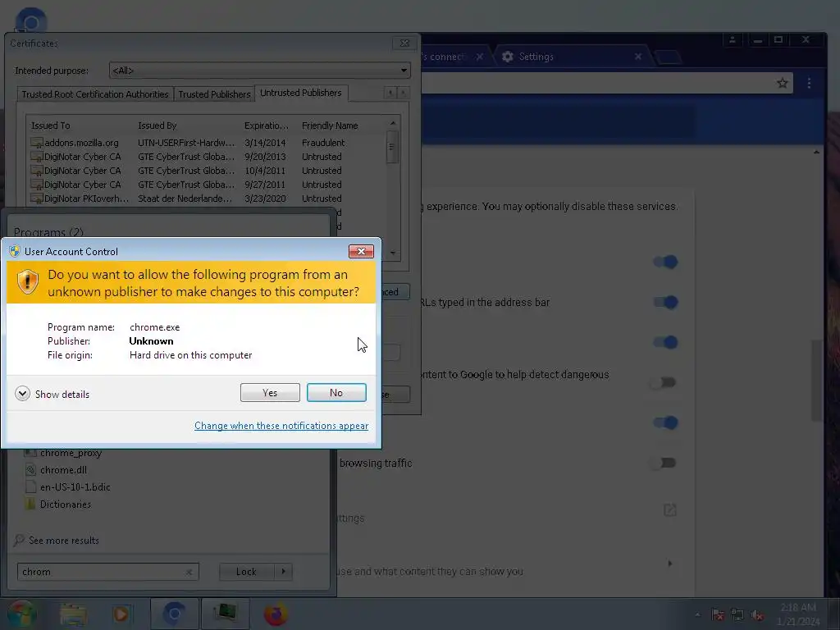Click Yes in User Account Control dialog
This screenshot has height=630, width=840.
(270, 393)
